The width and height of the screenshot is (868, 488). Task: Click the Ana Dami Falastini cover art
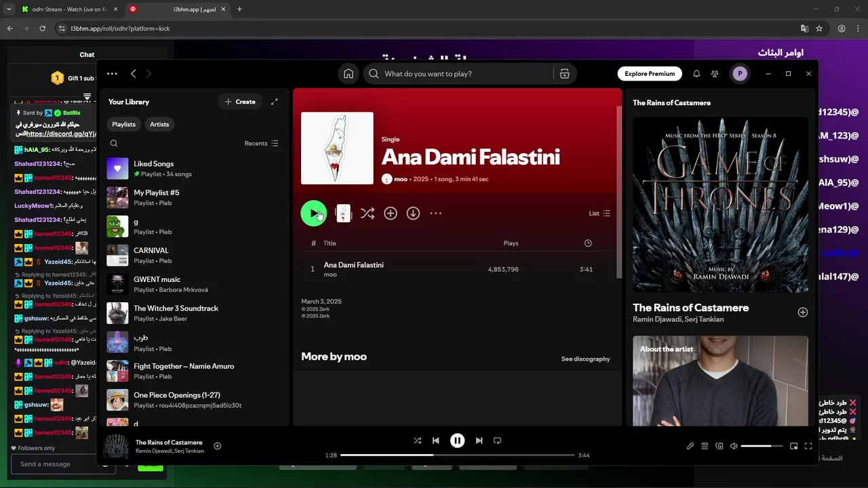[337, 148]
